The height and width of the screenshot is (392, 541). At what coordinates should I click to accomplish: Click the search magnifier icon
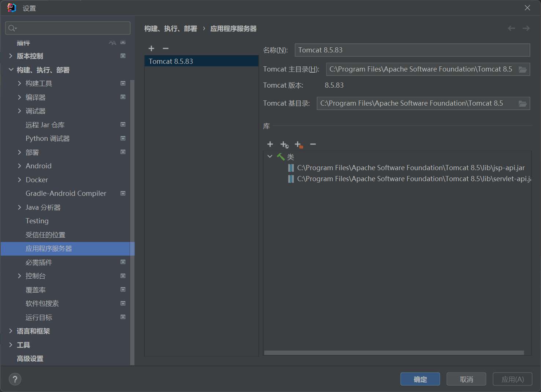[x=12, y=28]
